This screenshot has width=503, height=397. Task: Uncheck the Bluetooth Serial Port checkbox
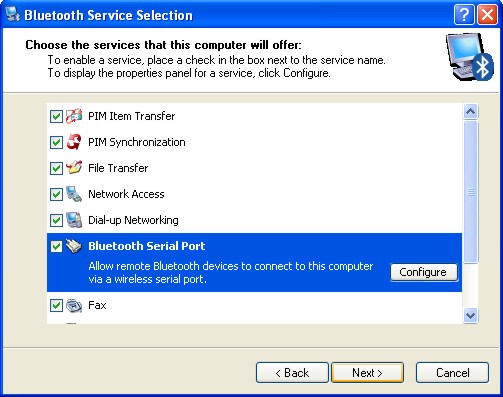click(56, 246)
